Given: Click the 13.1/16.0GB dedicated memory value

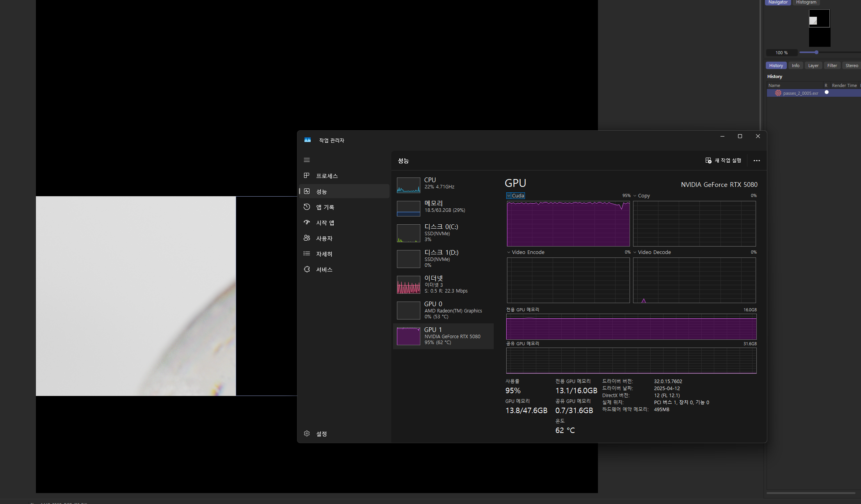Looking at the screenshot, I should click(x=576, y=390).
